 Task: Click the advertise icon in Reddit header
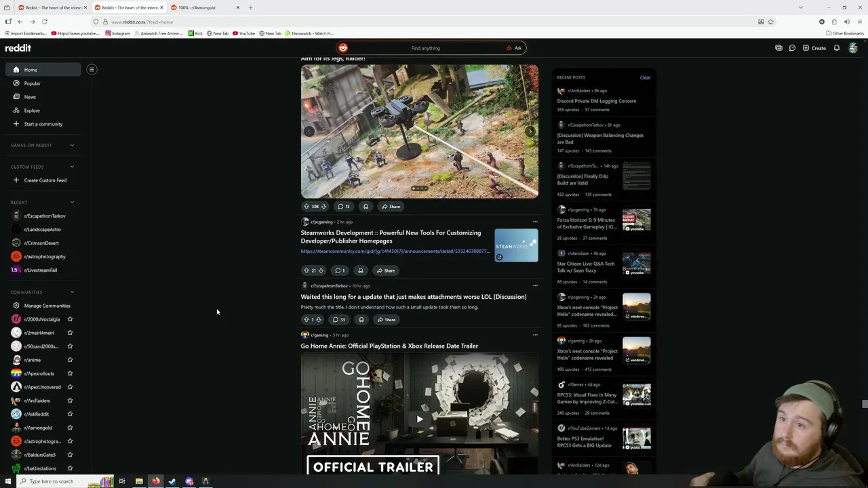[778, 48]
